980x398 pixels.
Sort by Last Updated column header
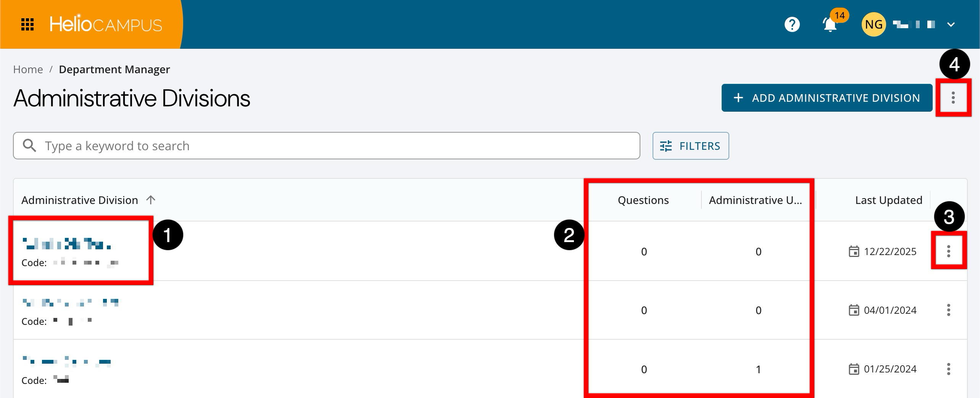[x=888, y=200]
